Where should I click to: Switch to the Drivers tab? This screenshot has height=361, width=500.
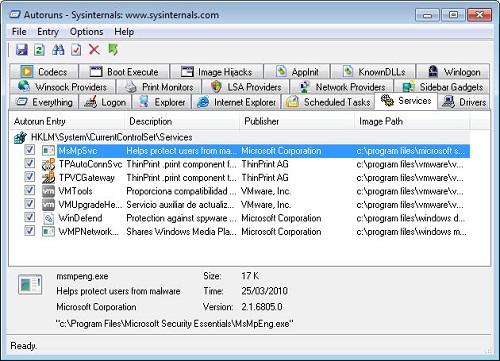tap(464, 102)
